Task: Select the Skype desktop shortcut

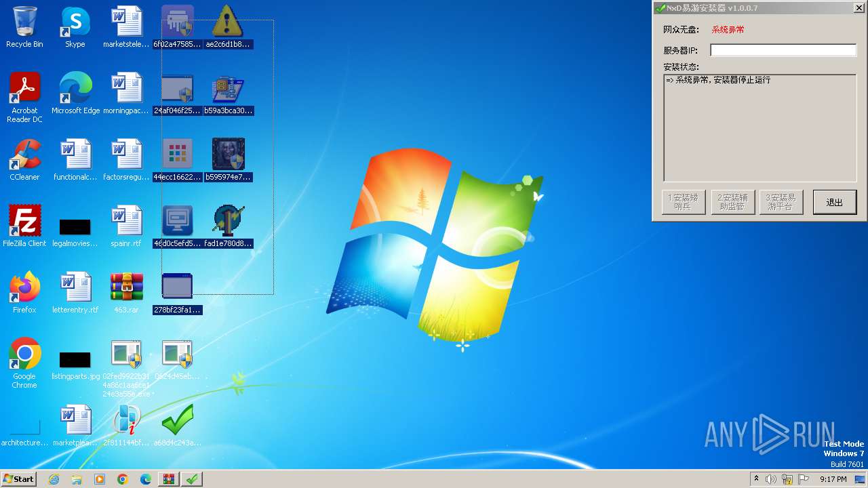Action: point(75,27)
